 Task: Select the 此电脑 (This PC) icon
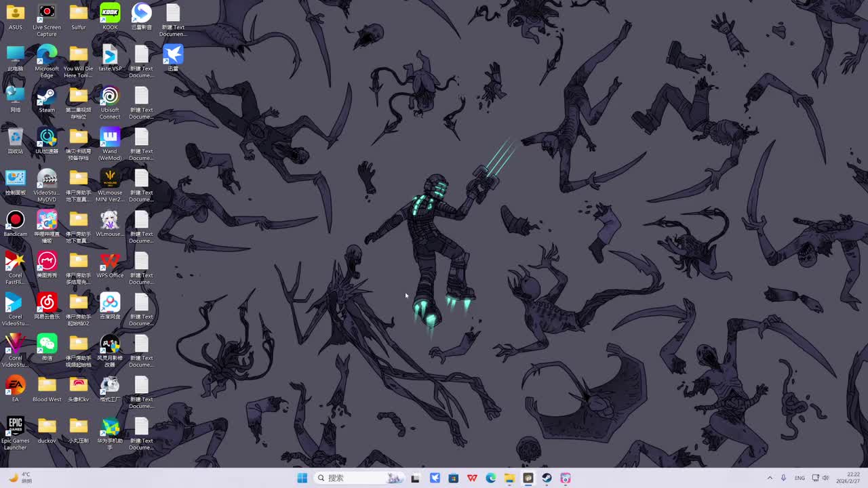click(x=15, y=58)
